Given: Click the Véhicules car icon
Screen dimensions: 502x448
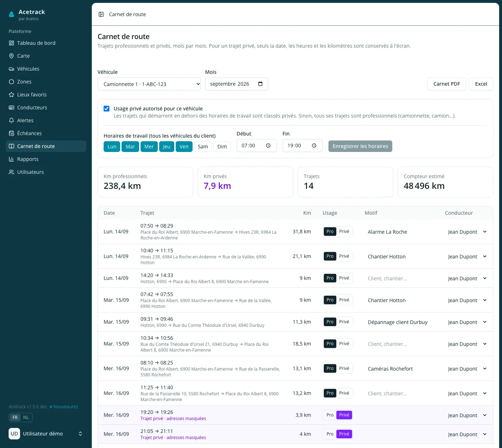Looking at the screenshot, I should click(x=11, y=69).
